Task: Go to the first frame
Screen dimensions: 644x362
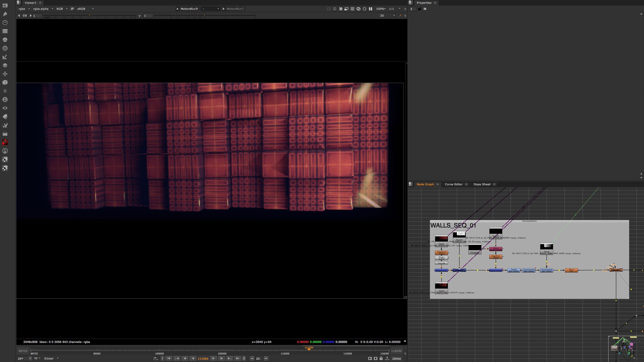Action: 169,358
